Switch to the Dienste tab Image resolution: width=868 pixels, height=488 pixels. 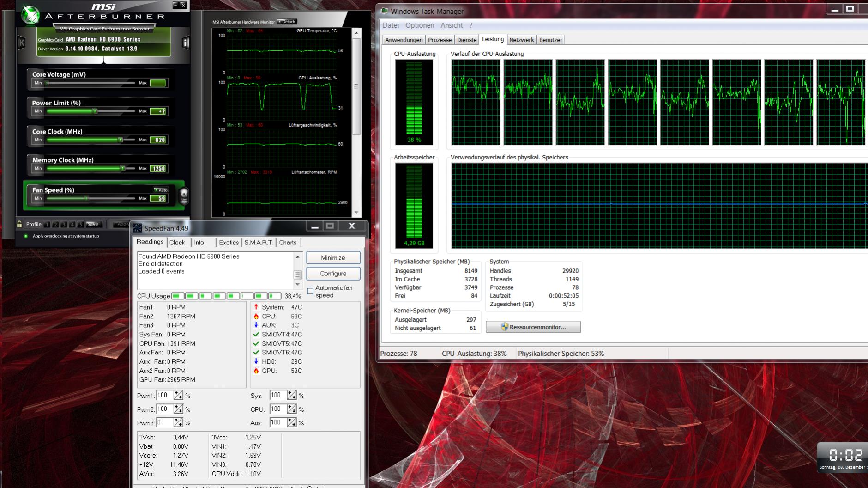[x=466, y=40]
